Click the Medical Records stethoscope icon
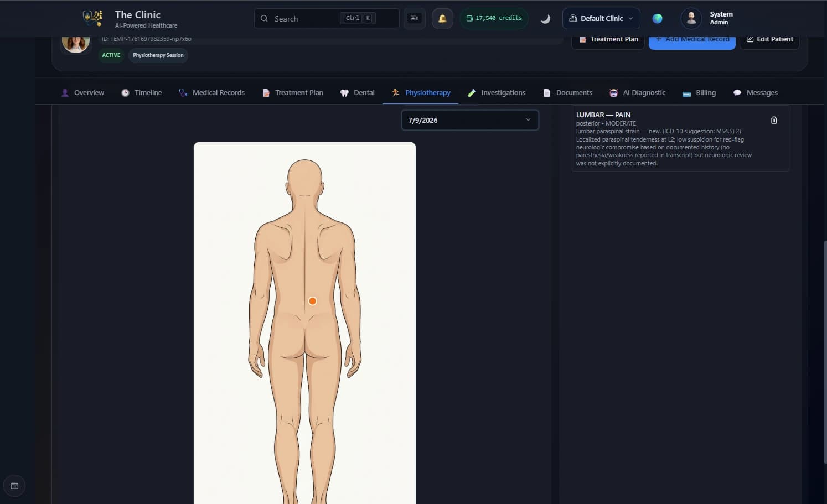827x504 pixels. (x=183, y=93)
